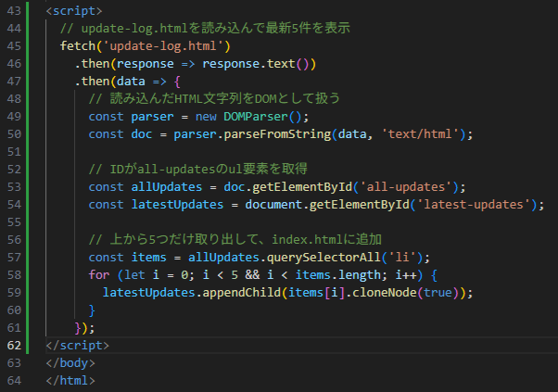558x392 pixels.
Task: Click the closing brace on line 60
Action: 92,310
